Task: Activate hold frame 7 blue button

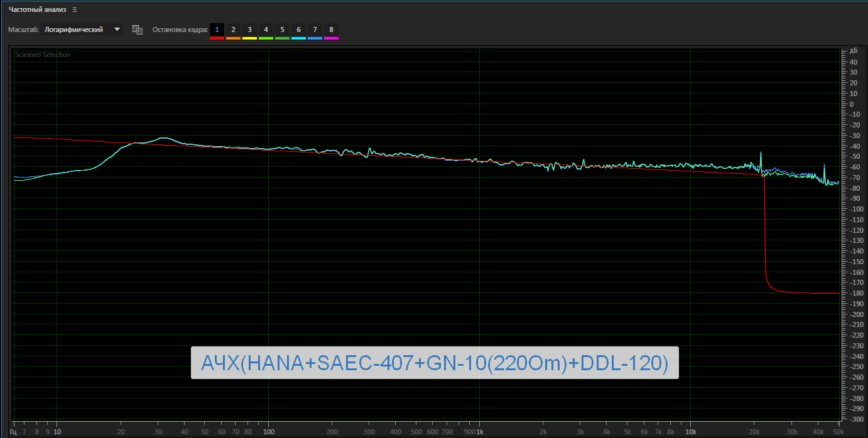Action: [x=315, y=29]
